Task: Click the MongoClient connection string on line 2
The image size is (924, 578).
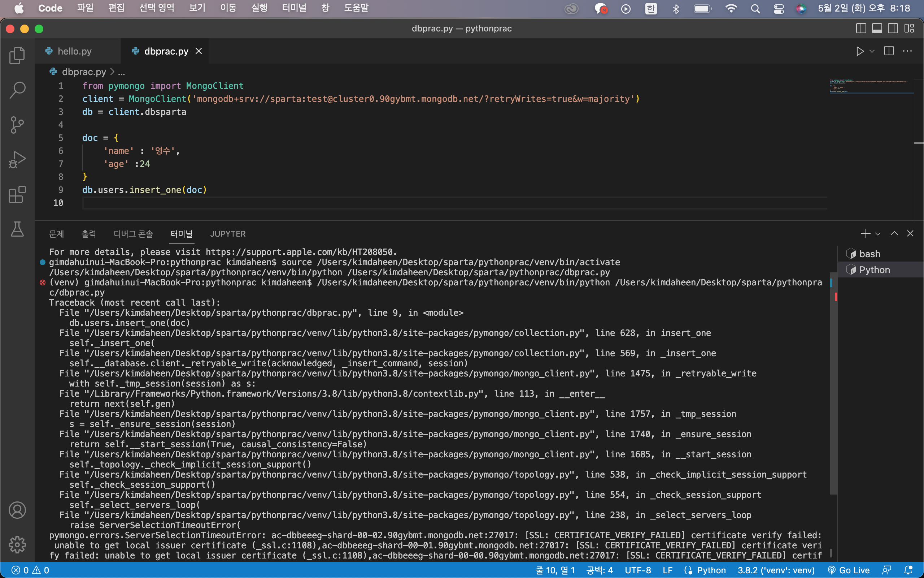Action: [x=413, y=99]
